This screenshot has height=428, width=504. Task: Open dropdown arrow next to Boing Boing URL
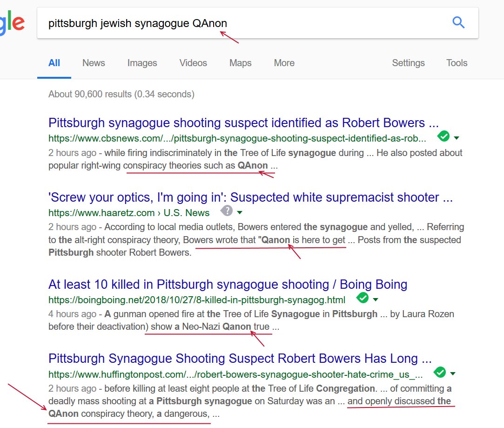pos(375,299)
